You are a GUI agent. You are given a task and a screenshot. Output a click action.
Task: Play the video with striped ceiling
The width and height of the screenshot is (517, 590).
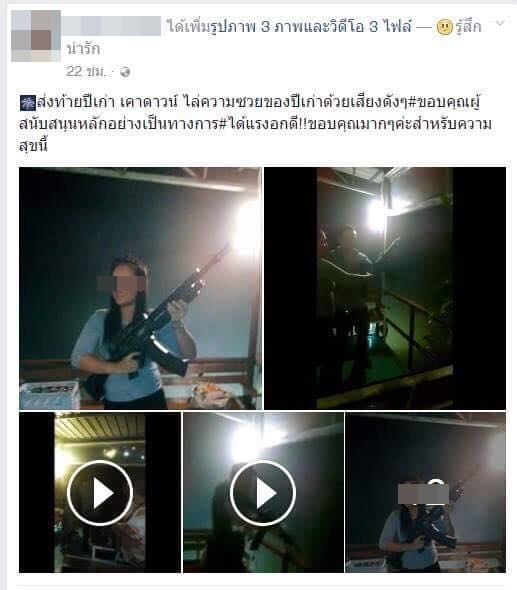click(x=100, y=493)
